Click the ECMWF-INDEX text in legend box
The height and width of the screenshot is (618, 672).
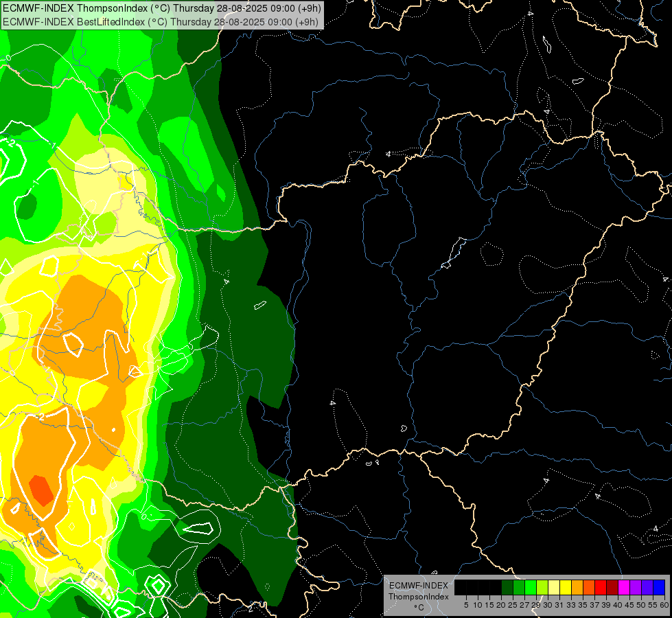(419, 586)
